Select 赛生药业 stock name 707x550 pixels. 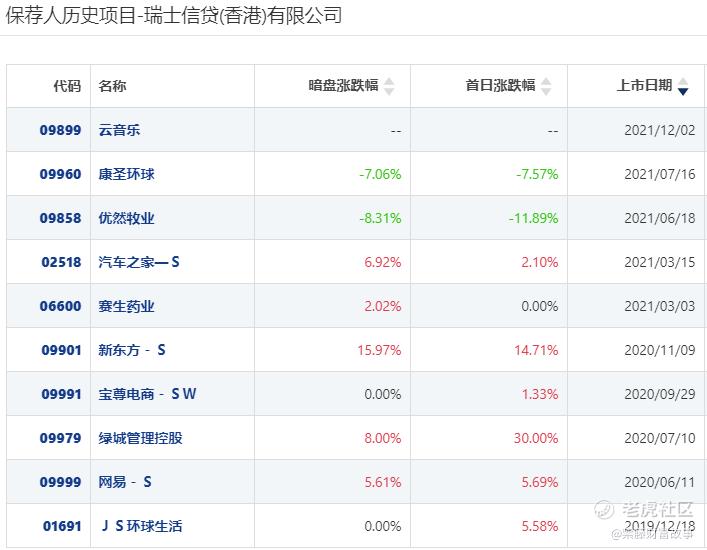click(127, 306)
